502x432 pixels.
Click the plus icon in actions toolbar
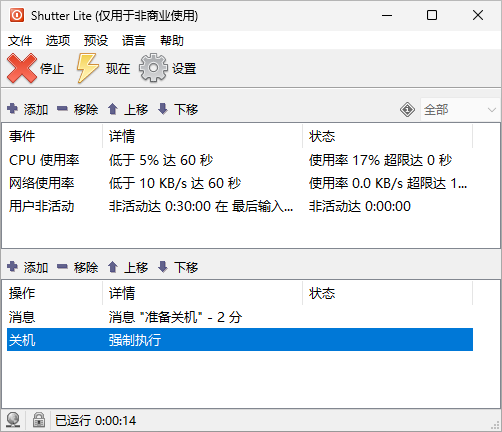[12, 267]
